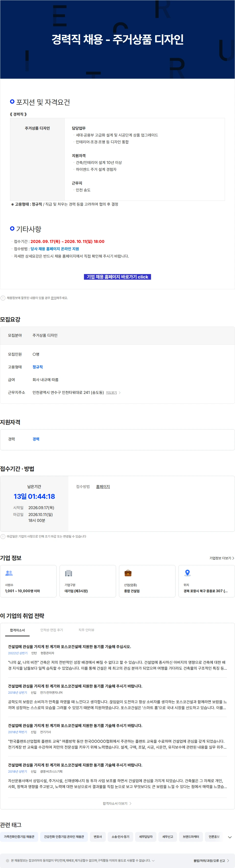Open the 홈페이지 application method link
235x868 pixels.
click(103, 487)
